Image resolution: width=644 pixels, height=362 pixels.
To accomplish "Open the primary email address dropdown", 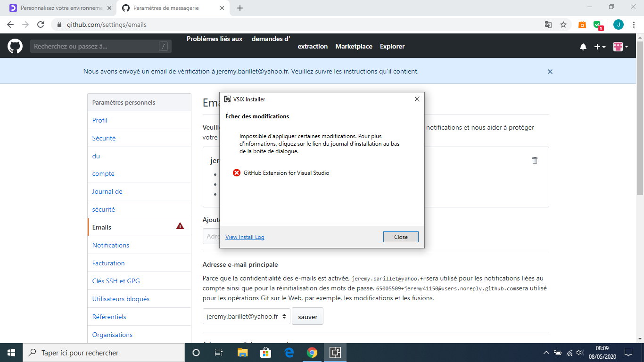I will [x=246, y=316].
